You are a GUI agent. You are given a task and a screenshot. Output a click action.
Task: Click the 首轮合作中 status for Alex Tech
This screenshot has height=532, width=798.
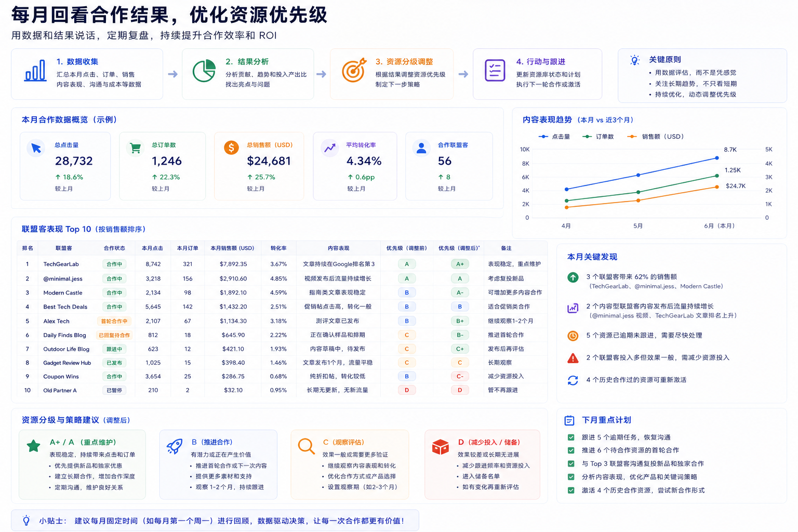point(114,321)
